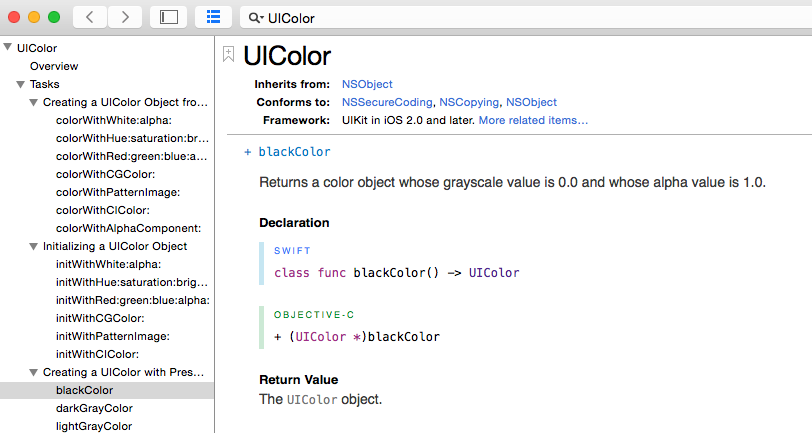Open the NSCopying protocol link
The image size is (812, 433).
click(469, 102)
